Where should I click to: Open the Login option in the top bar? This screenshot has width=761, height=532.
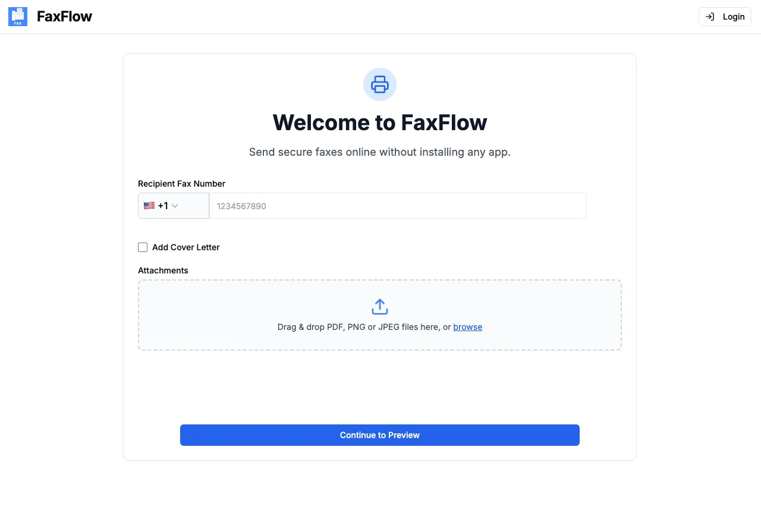[x=725, y=16]
